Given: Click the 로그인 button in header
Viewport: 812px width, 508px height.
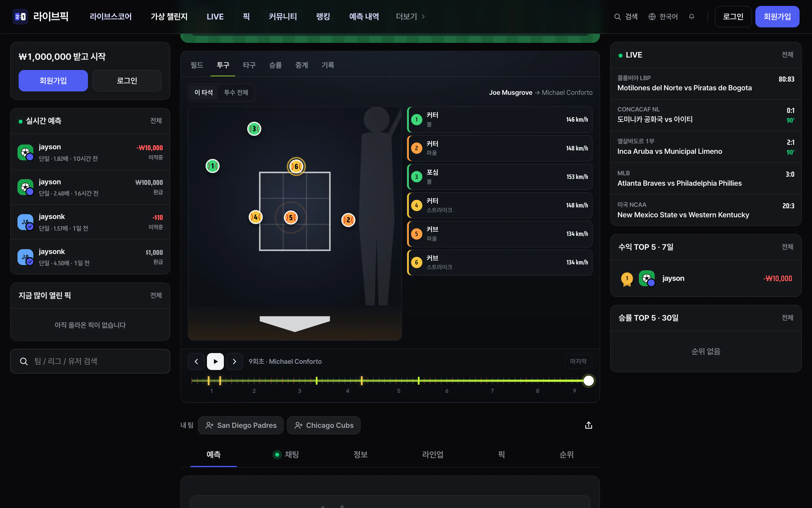Looking at the screenshot, I should click(733, 16).
